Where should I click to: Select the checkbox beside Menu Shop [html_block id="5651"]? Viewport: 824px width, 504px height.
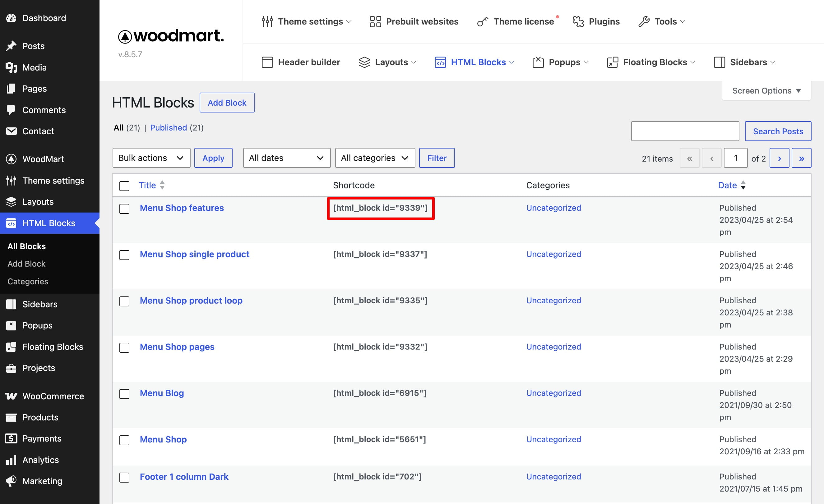coord(124,440)
